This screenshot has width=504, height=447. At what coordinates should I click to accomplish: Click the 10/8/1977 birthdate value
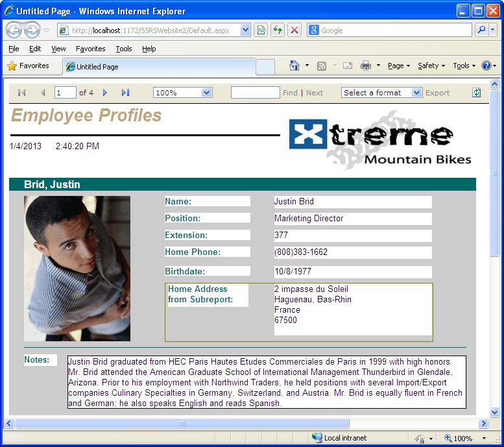293,272
